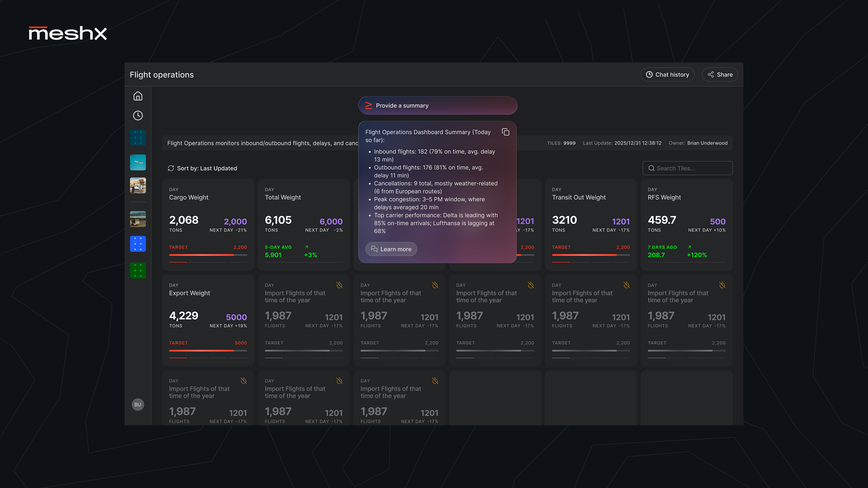Open the Transit Out Weight tile title
Image resolution: width=868 pixels, height=488 pixels.
pos(579,197)
